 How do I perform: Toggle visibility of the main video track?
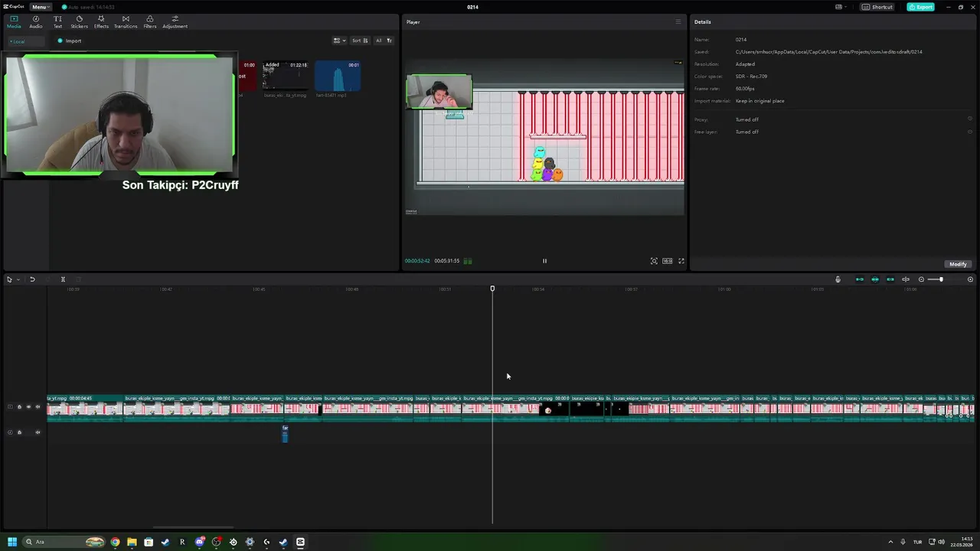(28, 407)
